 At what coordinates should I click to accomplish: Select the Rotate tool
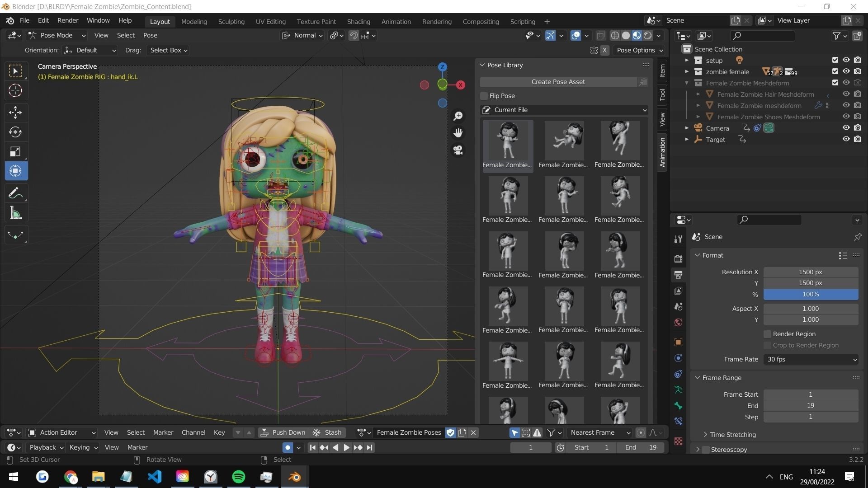[x=15, y=132]
